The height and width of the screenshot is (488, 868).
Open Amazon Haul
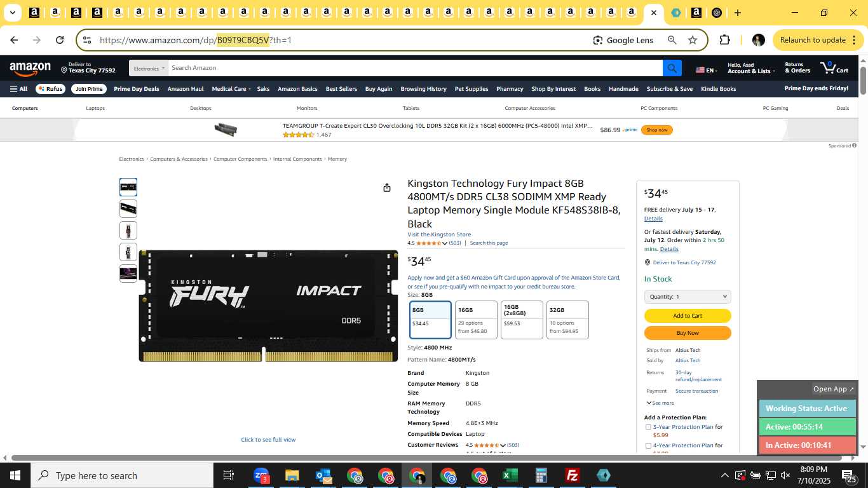(x=186, y=89)
